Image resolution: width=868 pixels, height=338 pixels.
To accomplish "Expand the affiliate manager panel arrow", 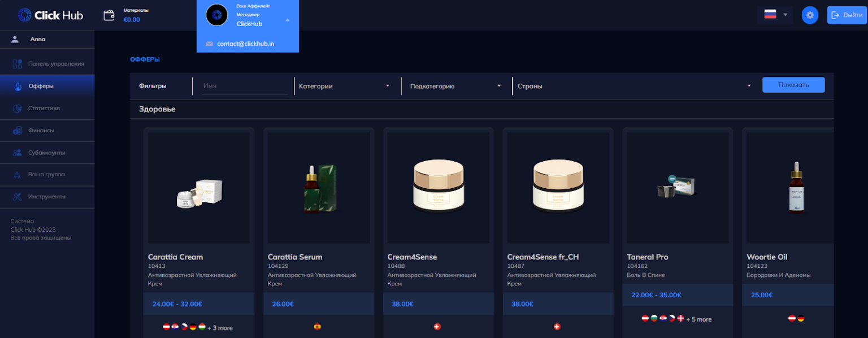I will click(287, 20).
